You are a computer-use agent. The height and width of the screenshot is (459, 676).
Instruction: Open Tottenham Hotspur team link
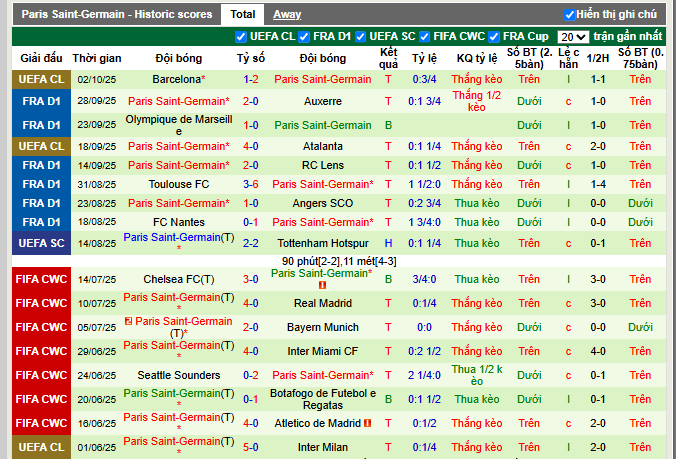click(322, 243)
